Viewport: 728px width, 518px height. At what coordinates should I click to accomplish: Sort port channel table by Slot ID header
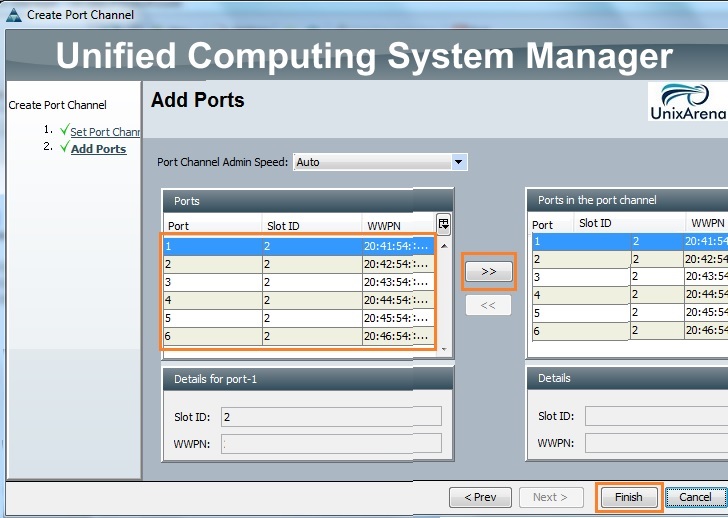pos(630,223)
